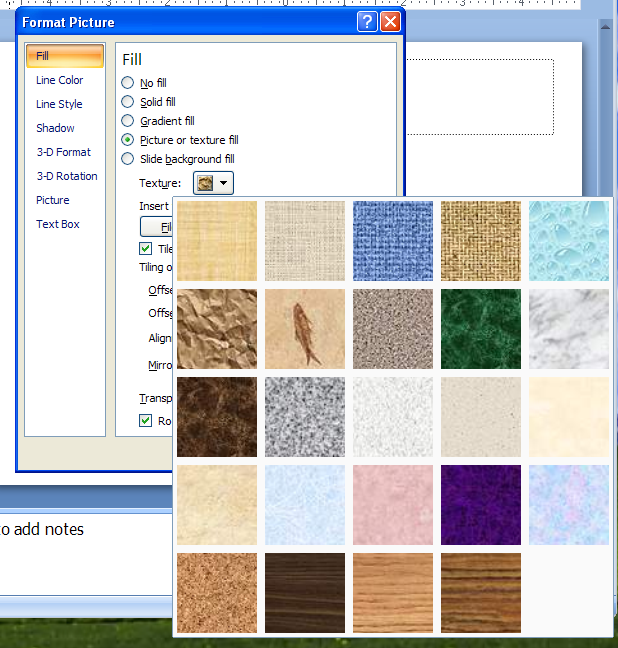Pick the blue Denim texture
This screenshot has height=648, width=618.
pyautogui.click(x=393, y=241)
